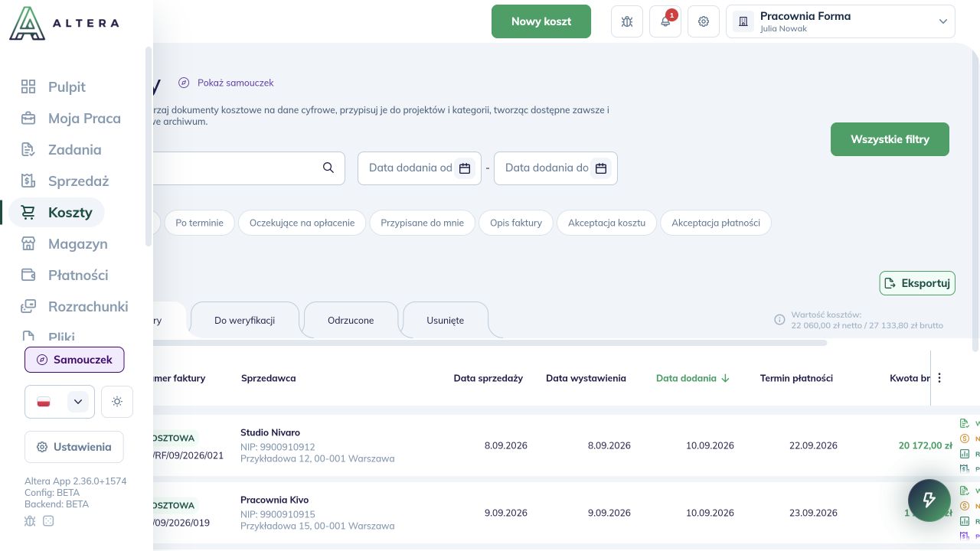Sort by Data dodania column
980x551 pixels.
tap(693, 378)
